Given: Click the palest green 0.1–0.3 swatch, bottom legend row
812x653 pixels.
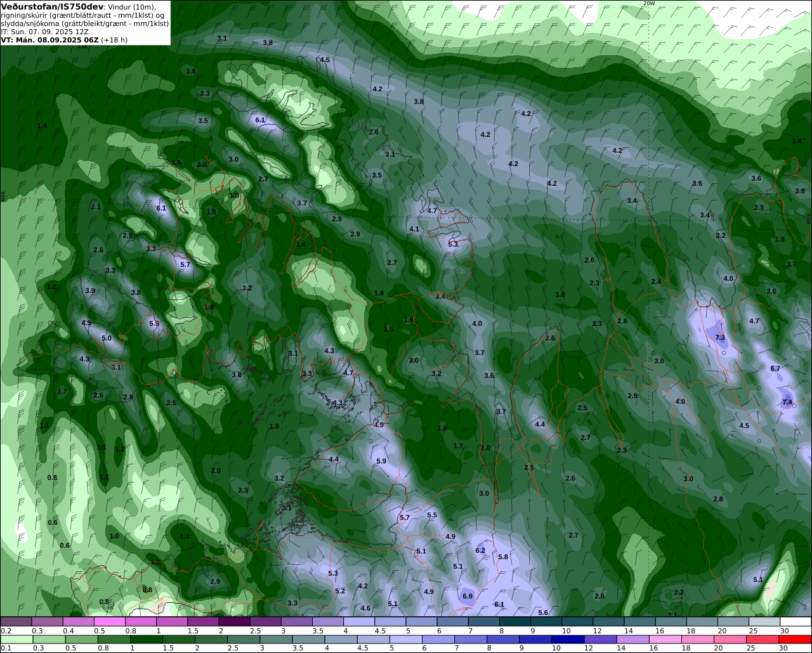Looking at the screenshot, I should tap(16, 639).
